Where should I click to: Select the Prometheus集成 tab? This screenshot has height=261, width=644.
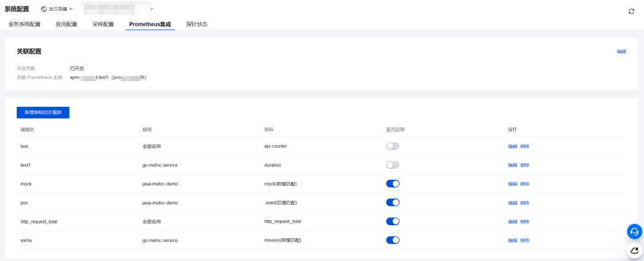click(150, 24)
